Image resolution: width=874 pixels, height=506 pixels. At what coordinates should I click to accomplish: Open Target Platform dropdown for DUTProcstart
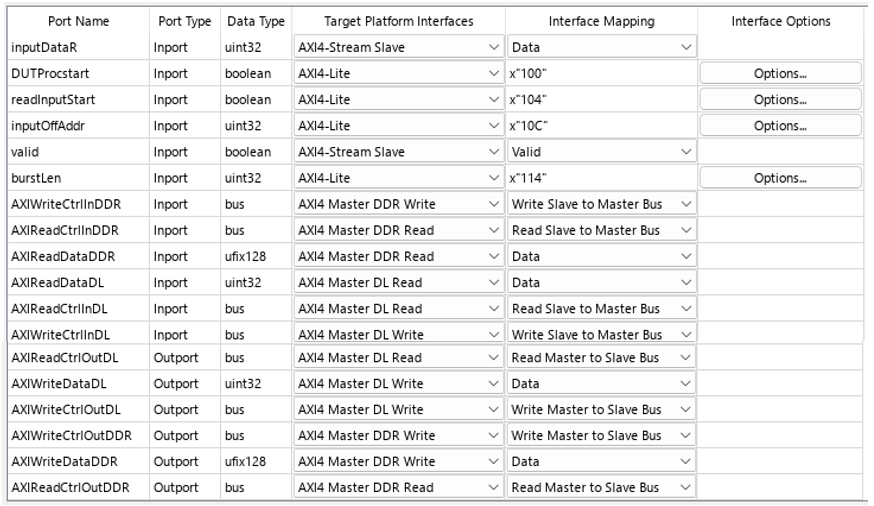coord(398,73)
